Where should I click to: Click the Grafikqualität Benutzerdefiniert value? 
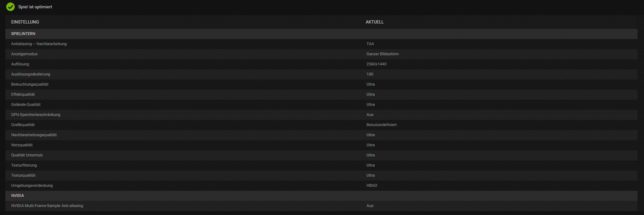(381, 125)
